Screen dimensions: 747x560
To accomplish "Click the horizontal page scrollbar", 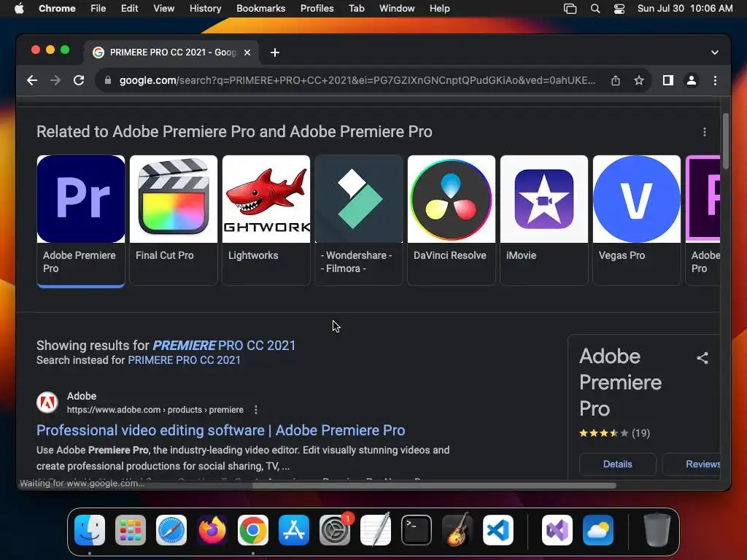I will click(x=434, y=485).
